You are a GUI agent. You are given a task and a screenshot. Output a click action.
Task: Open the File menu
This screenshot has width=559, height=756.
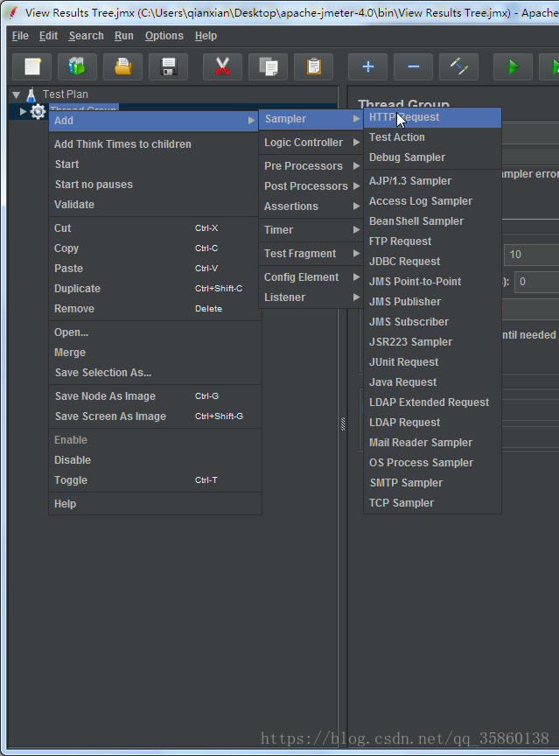tap(20, 36)
